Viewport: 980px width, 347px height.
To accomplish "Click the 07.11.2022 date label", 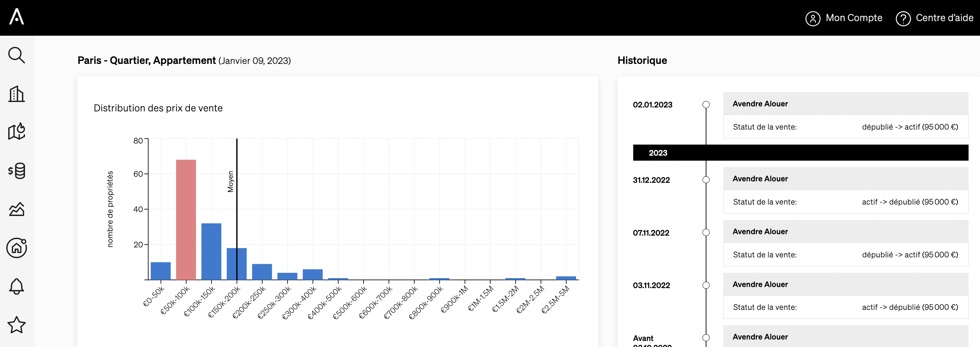I will [x=651, y=233].
